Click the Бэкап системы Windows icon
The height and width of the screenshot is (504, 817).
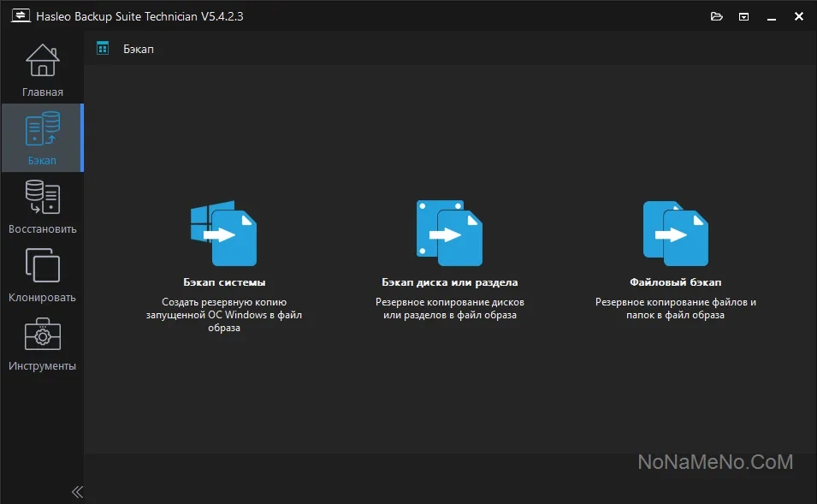pos(223,233)
